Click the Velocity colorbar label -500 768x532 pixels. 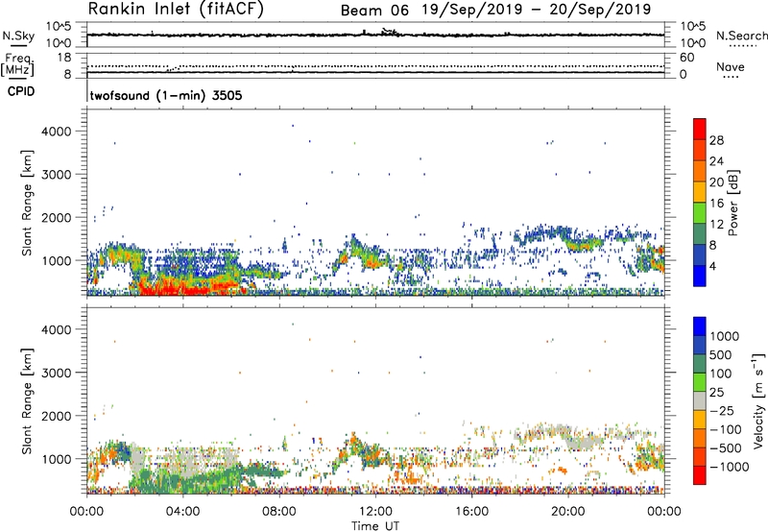(x=726, y=448)
